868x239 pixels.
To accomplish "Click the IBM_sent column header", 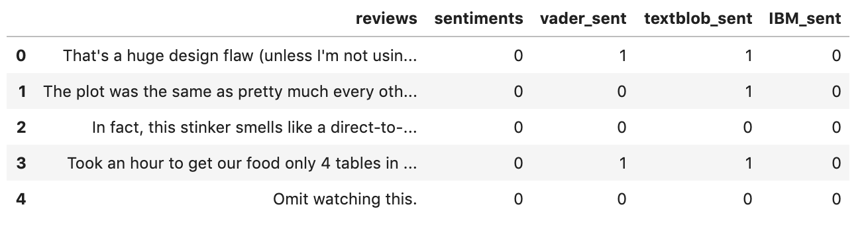I will point(805,19).
